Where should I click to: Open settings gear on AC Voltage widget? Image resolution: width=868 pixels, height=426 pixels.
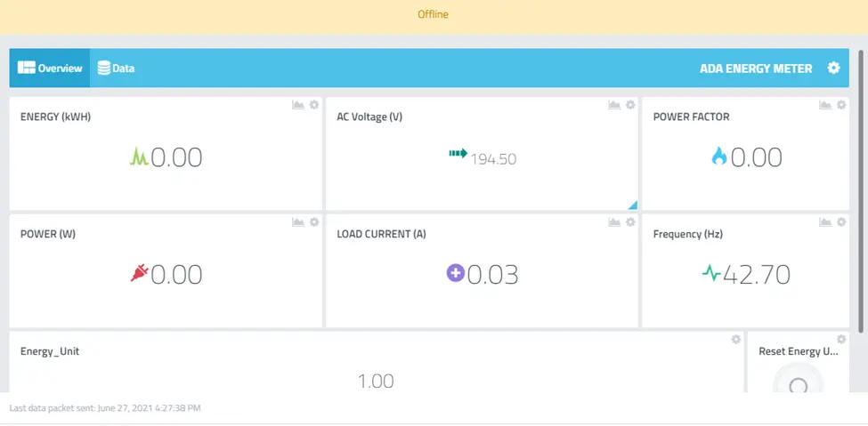[630, 105]
